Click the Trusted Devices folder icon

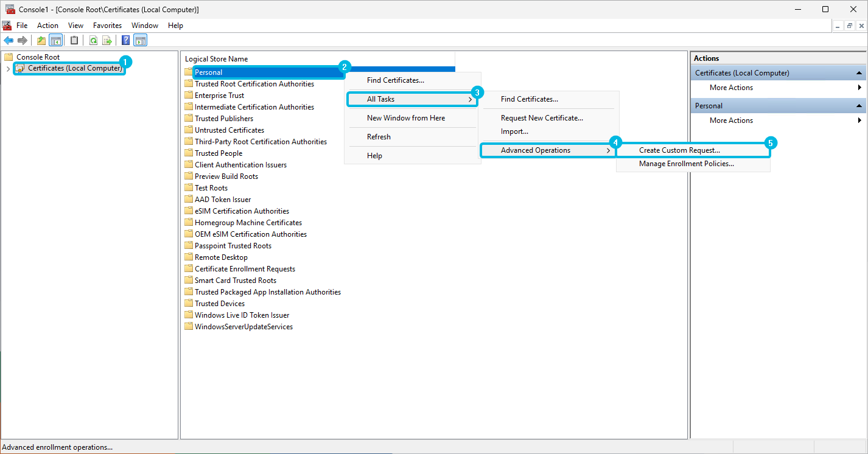pos(189,304)
